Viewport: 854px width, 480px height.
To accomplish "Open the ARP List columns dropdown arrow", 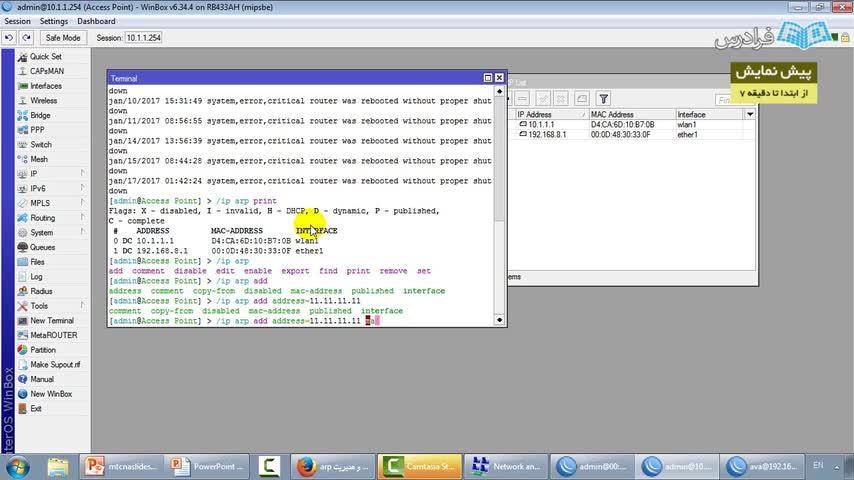I will click(750, 114).
